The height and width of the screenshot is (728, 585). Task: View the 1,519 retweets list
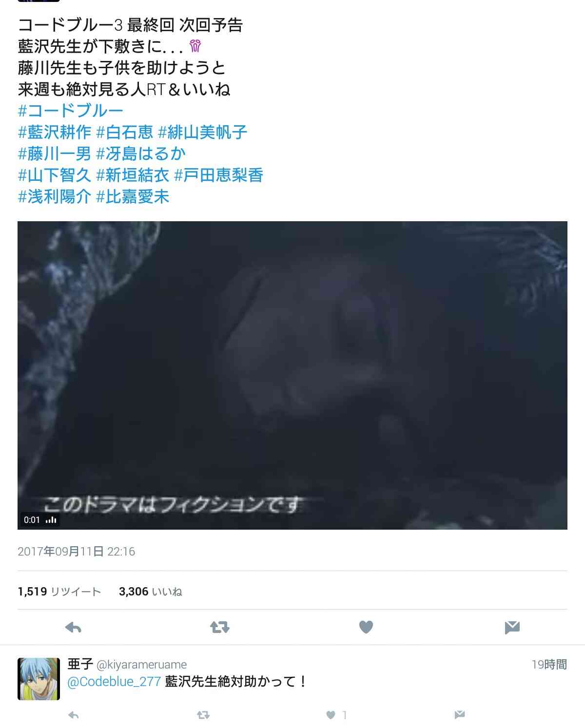tap(59, 592)
